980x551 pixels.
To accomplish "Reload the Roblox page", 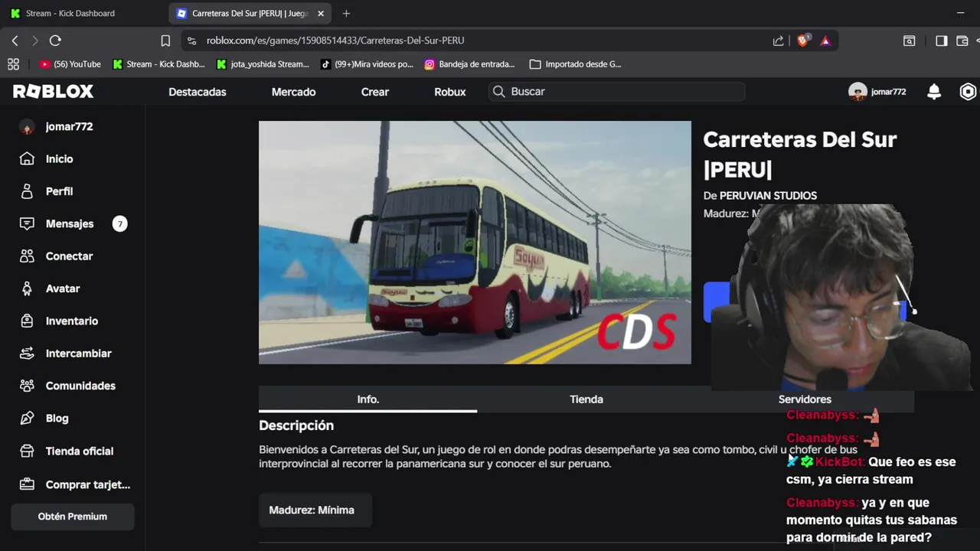I will (x=55, y=41).
